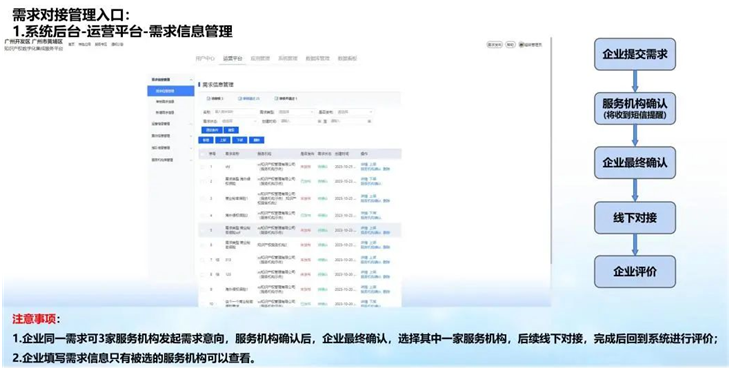Toggle the select-all checkbox in table header

(202, 154)
